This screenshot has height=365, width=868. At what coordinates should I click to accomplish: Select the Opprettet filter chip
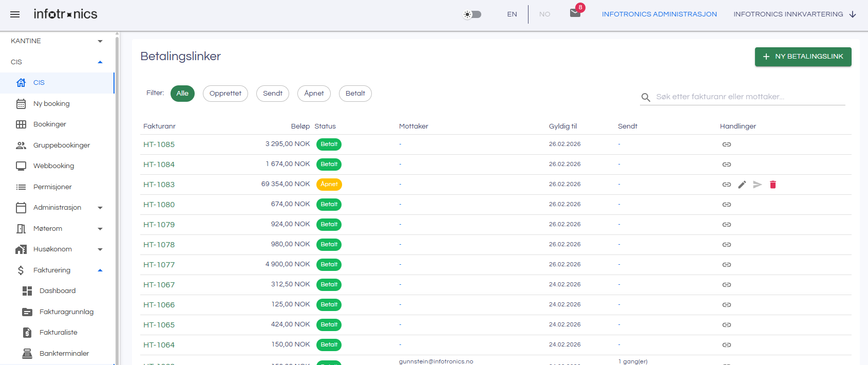point(225,94)
